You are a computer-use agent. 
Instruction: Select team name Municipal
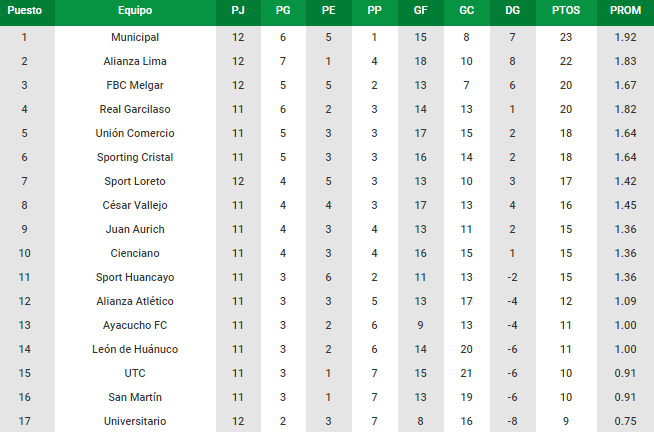click(x=135, y=37)
